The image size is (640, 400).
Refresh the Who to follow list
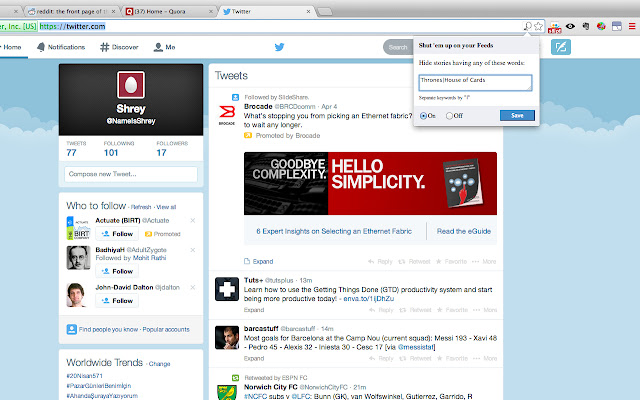tap(141, 207)
